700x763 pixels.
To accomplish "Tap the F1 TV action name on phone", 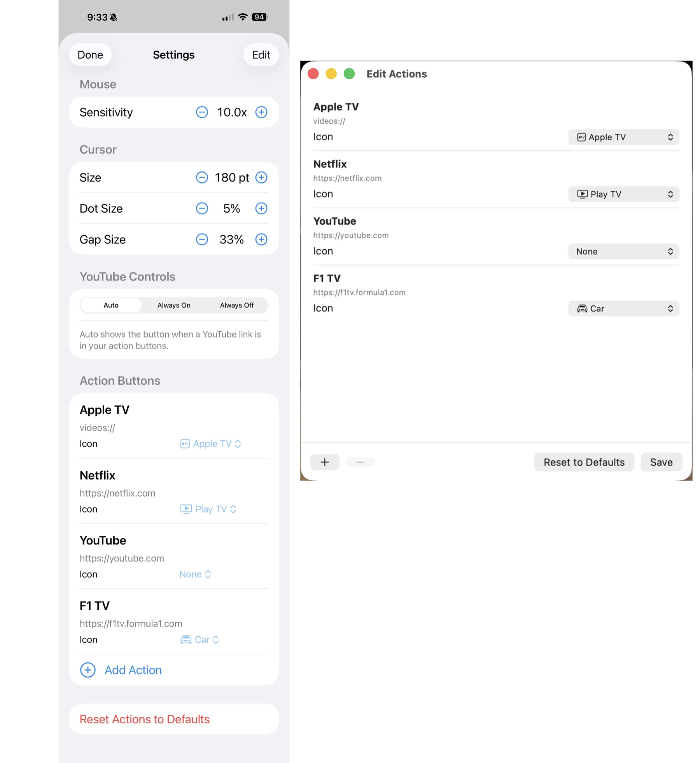I will tap(95, 606).
